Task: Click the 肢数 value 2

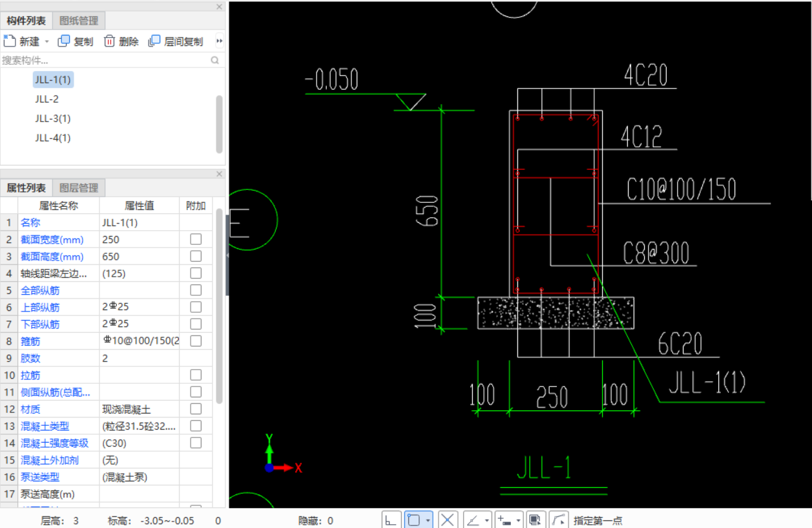Action: coord(140,358)
